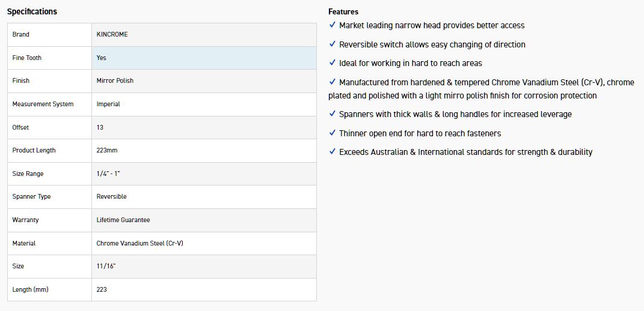Click checkmark next to hard to reach areas
The width and height of the screenshot is (644, 311).
pos(333,63)
